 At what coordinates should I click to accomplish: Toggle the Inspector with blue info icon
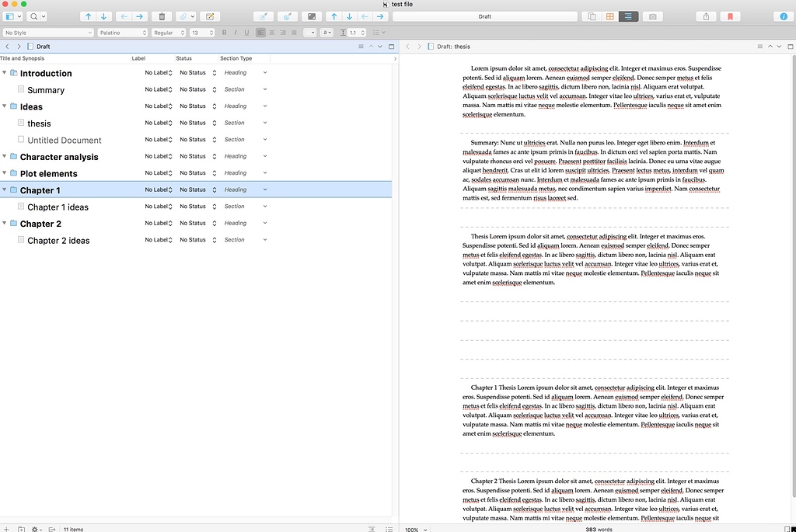click(784, 16)
